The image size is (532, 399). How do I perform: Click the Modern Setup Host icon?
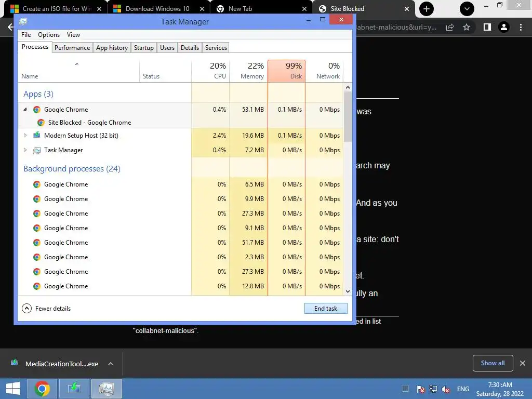tap(37, 136)
